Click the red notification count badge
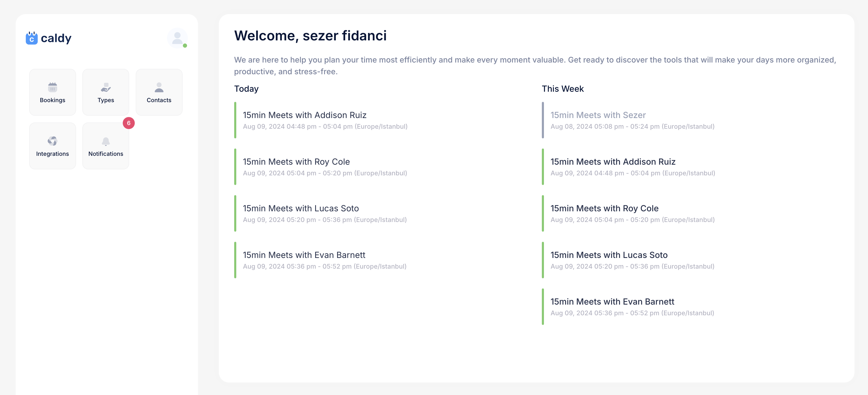 129,123
